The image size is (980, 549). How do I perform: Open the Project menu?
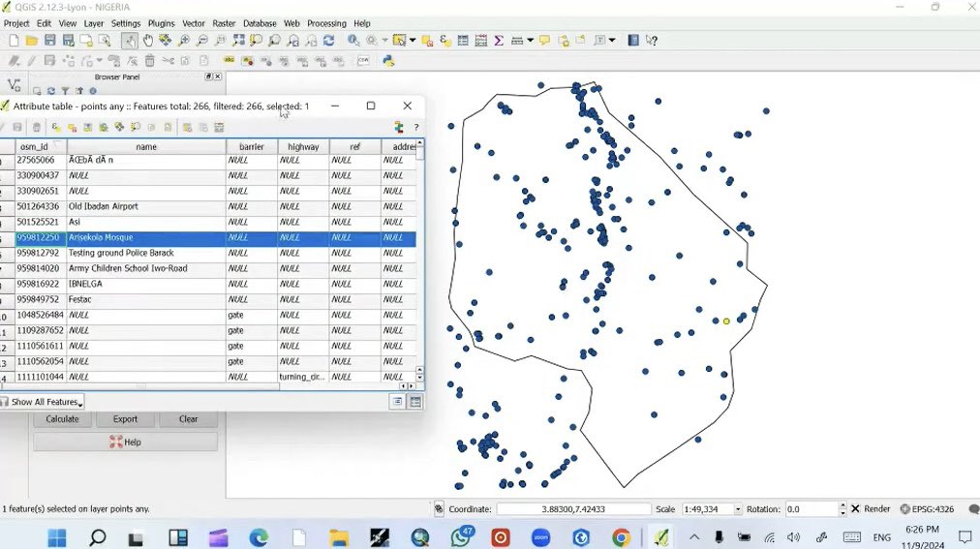tap(16, 23)
